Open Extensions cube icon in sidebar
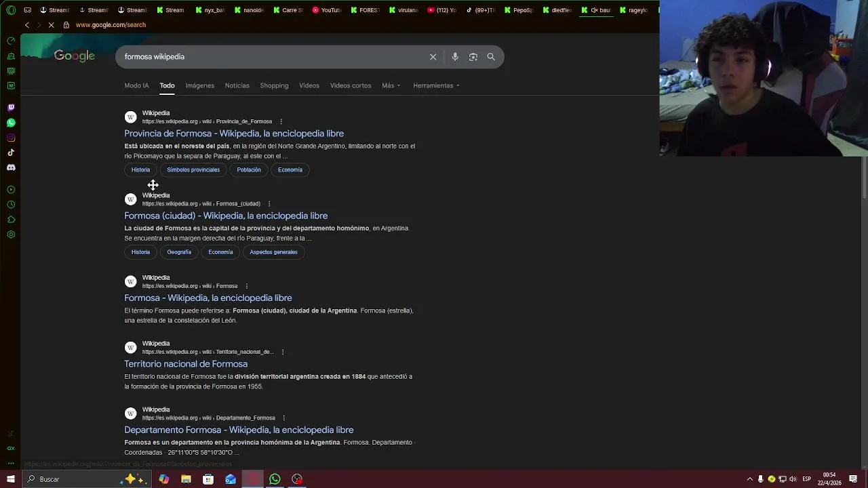This screenshot has width=868, height=488. 11,220
